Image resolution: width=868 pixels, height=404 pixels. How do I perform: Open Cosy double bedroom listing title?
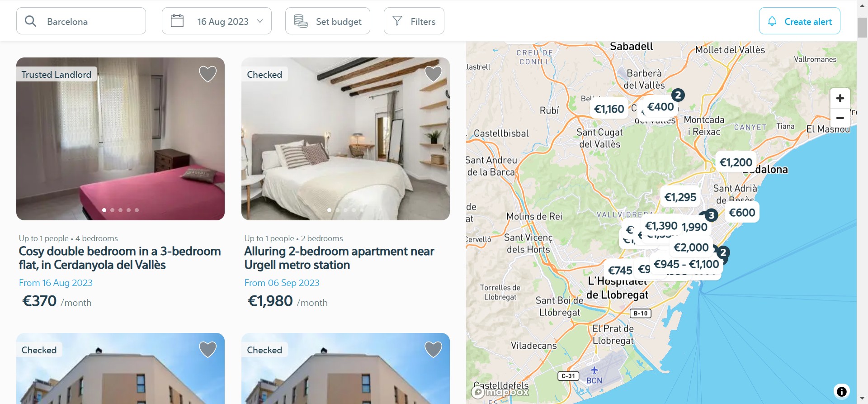(120, 258)
